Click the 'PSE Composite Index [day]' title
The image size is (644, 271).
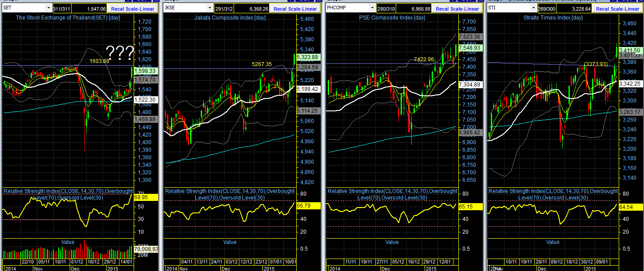coord(392,18)
